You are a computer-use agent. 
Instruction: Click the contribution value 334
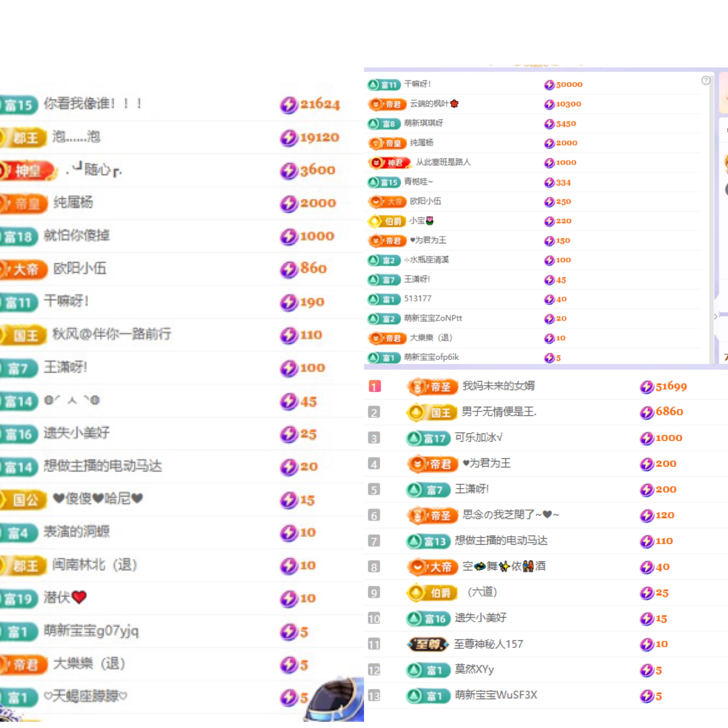coord(563,183)
